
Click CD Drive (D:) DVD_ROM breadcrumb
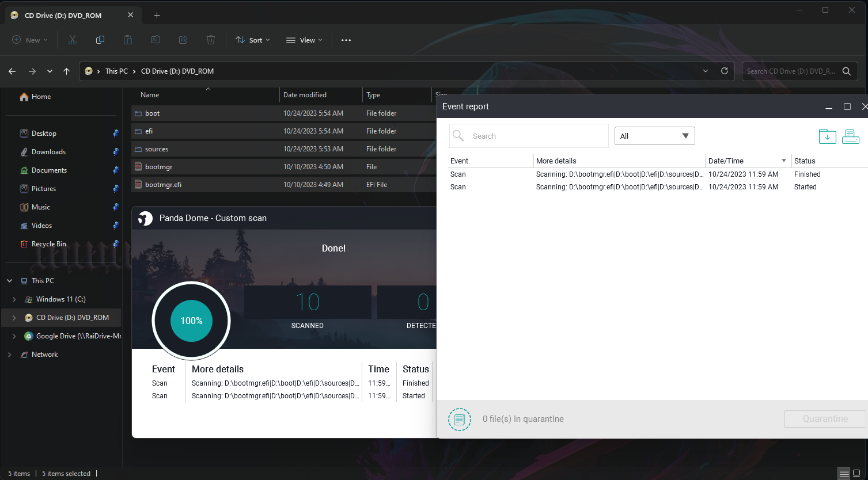(177, 71)
